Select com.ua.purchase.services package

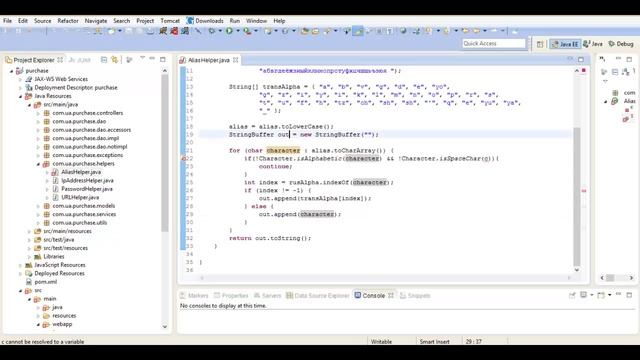pos(84,214)
